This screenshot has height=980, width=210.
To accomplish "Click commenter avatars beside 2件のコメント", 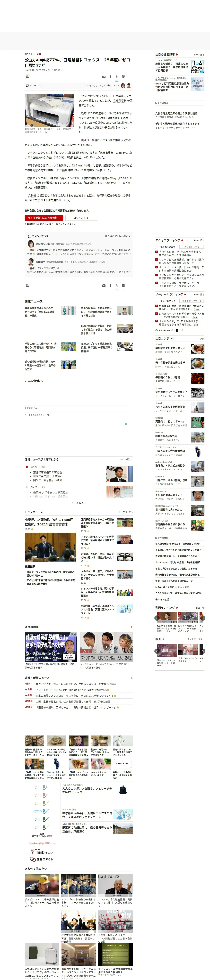I will (126, 86).
